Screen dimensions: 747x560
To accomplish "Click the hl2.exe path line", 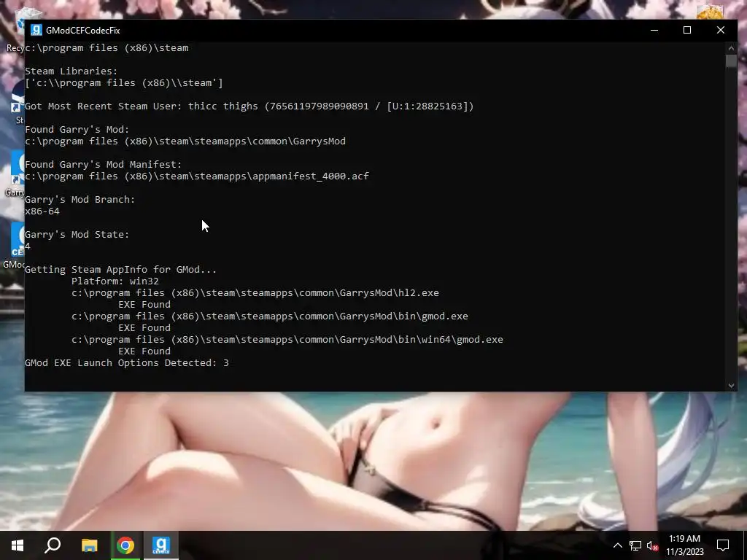I will pos(255,293).
